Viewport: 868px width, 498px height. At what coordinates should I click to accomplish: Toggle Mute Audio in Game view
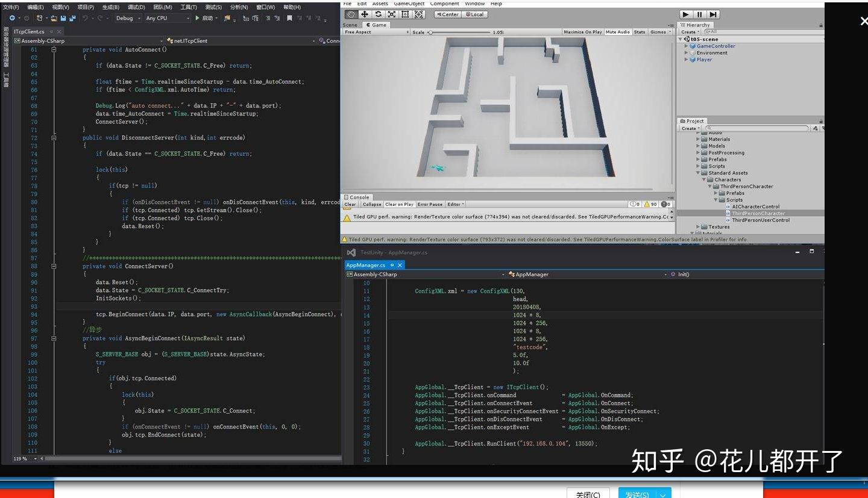(x=617, y=31)
